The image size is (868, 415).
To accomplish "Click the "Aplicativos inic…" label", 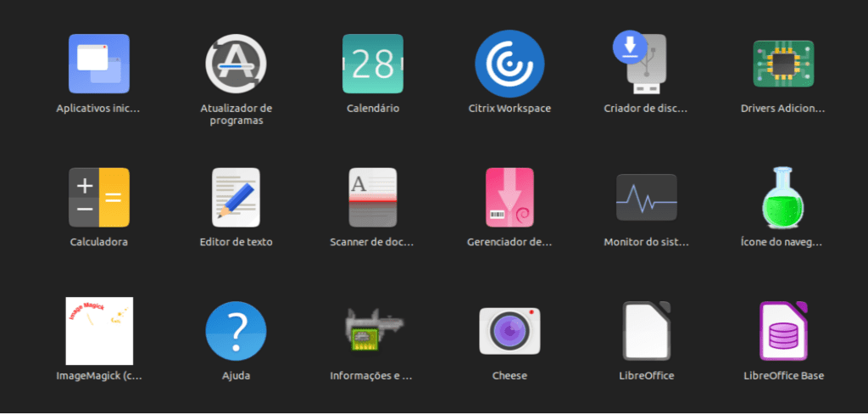I will [98, 109].
